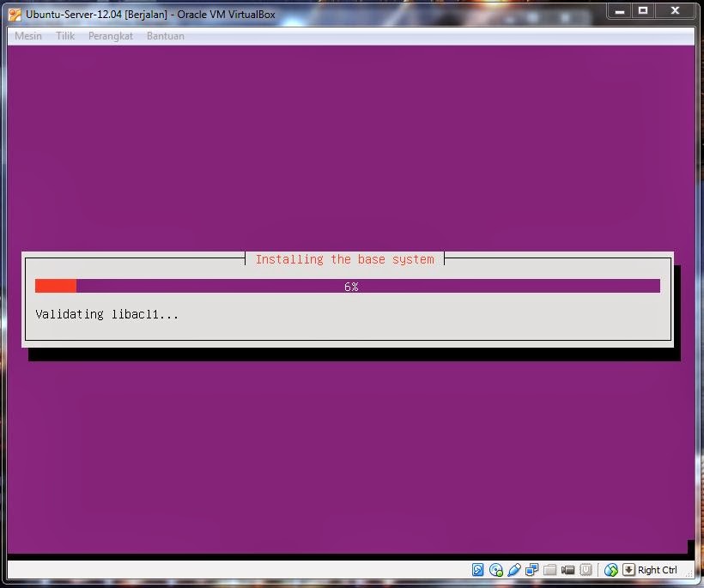Screen dimensions: 704x588
Task: Click the mouse integration status icon
Action: [610, 570]
